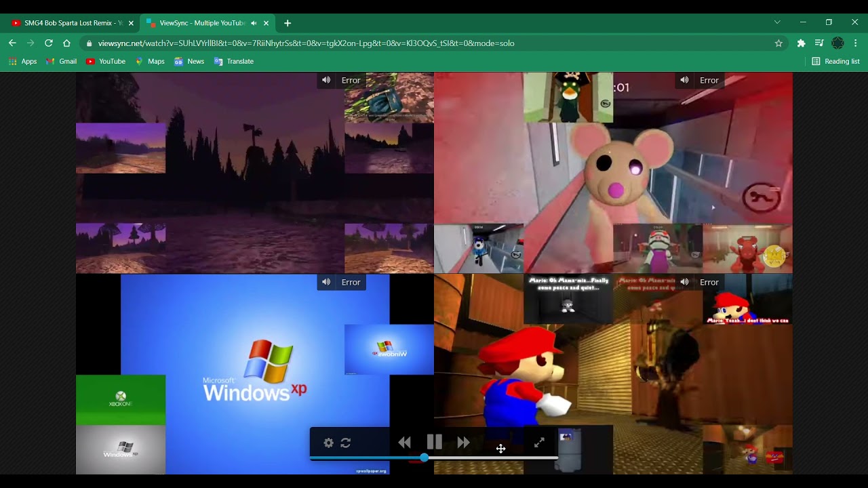The width and height of the screenshot is (868, 488).
Task: Open the Gmail bookmark
Action: point(61,61)
